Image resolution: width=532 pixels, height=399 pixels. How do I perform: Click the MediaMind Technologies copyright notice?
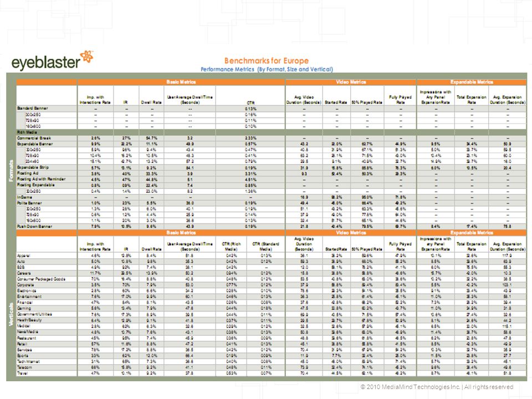437,387
